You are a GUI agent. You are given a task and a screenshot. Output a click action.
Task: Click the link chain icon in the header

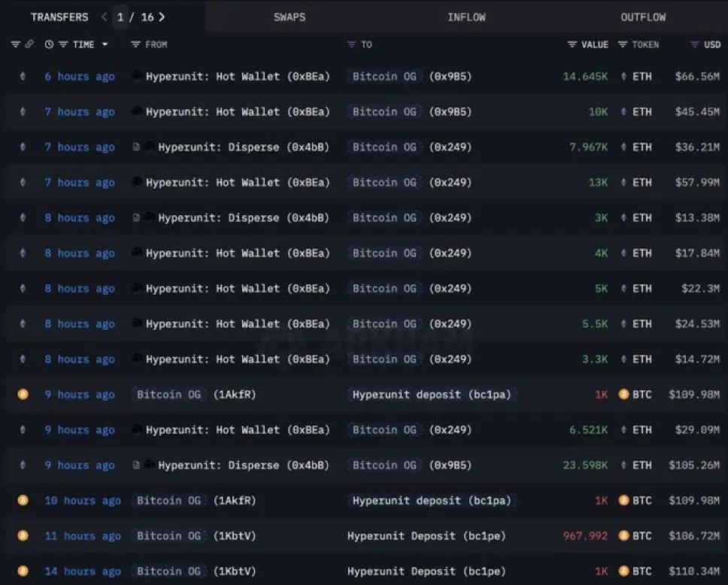tap(29, 44)
